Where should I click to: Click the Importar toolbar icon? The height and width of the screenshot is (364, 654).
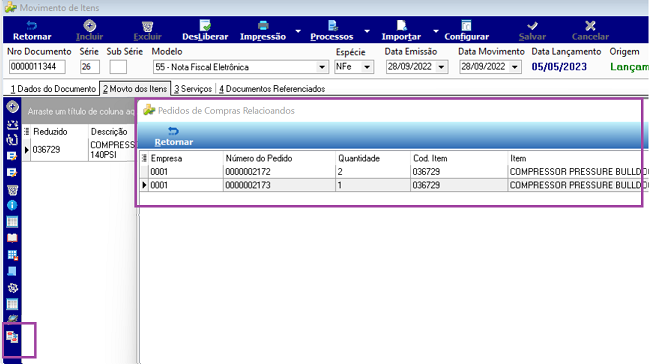401,26
